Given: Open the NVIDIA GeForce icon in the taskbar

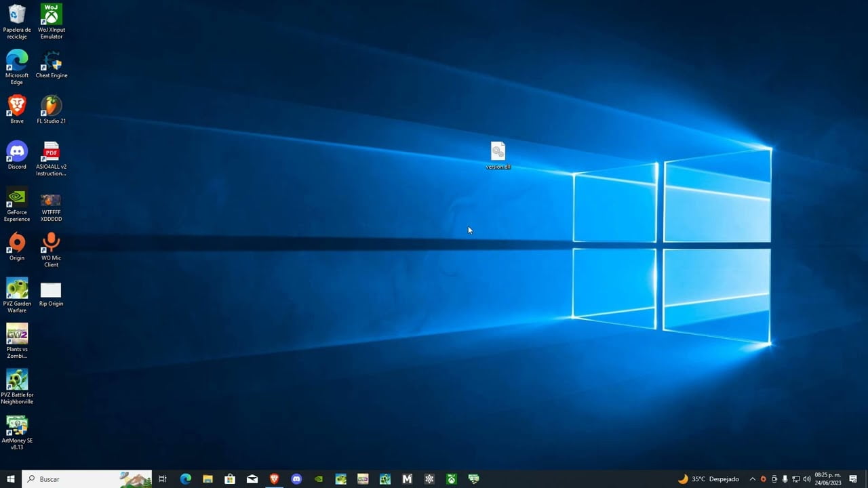Looking at the screenshot, I should click(x=319, y=479).
